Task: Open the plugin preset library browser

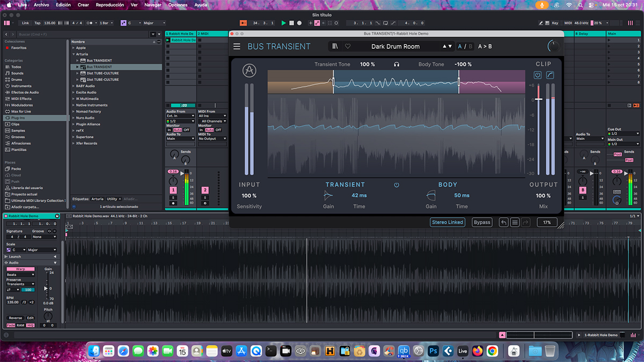Action: pos(335,47)
